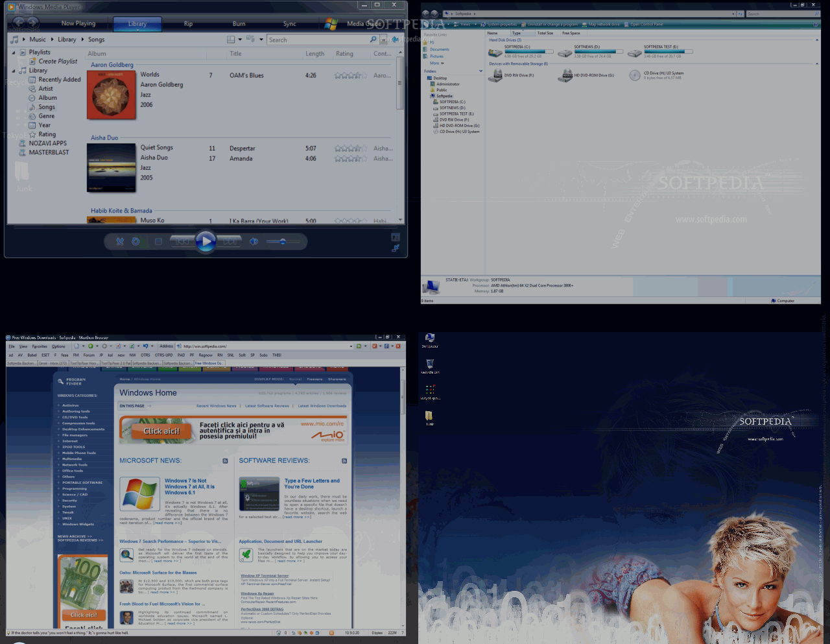Select the Public folder in the tree
The height and width of the screenshot is (644, 830).
click(x=438, y=90)
